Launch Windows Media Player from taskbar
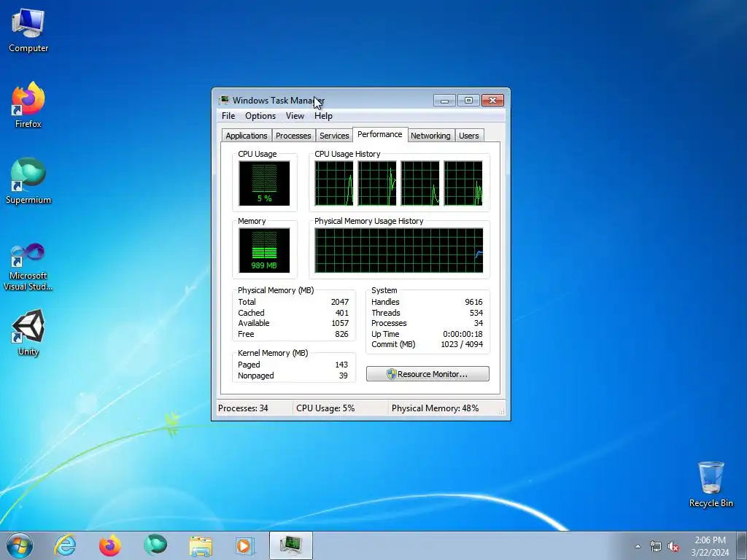Image resolution: width=747 pixels, height=560 pixels. tap(245, 545)
